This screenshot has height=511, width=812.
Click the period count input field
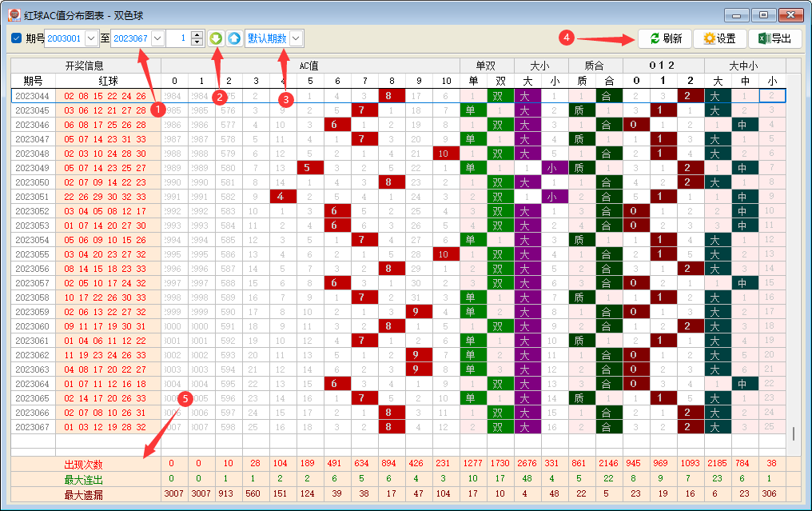177,38
